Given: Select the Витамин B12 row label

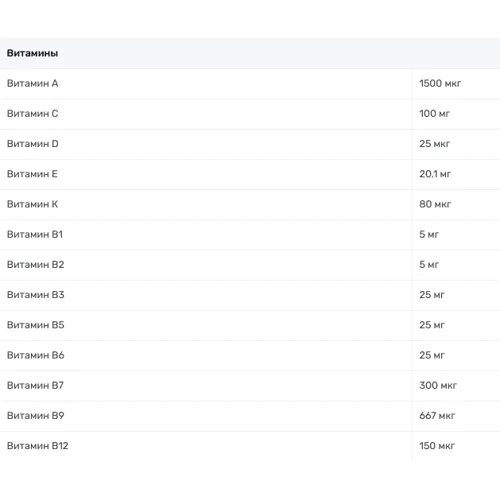Looking at the screenshot, I should click(37, 446).
